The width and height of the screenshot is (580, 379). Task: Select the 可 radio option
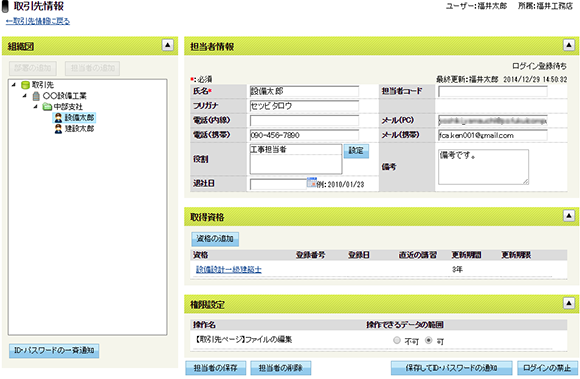[x=429, y=340]
